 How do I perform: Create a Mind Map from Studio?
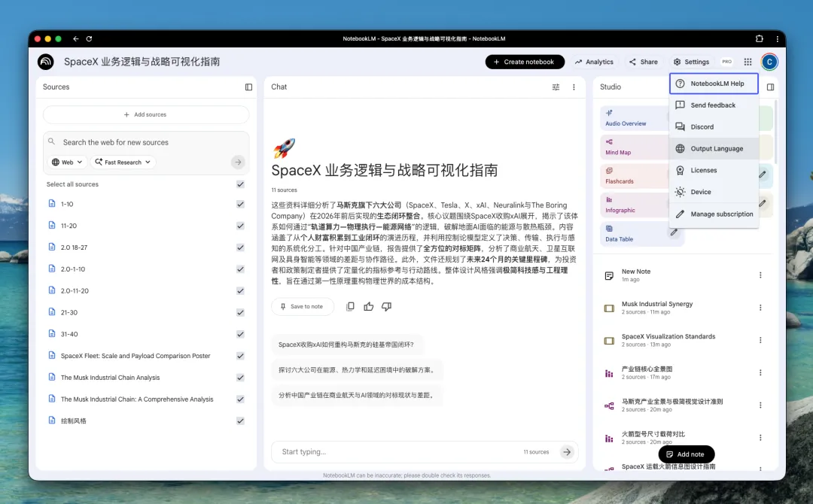coord(634,147)
